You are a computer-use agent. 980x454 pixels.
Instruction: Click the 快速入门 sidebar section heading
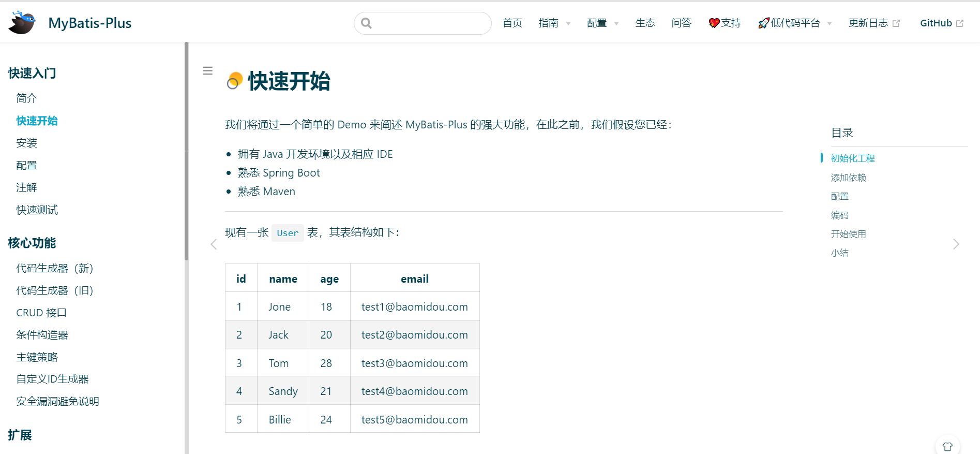(x=32, y=73)
